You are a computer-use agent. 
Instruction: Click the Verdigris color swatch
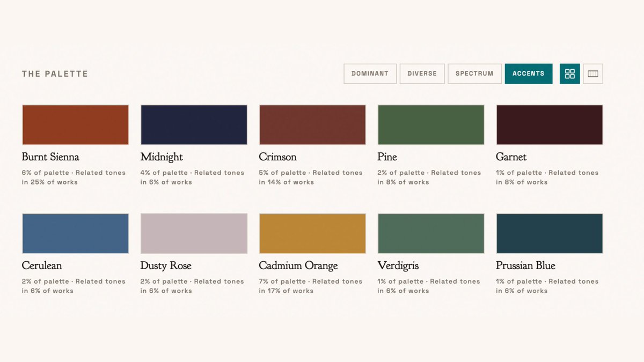(x=431, y=233)
